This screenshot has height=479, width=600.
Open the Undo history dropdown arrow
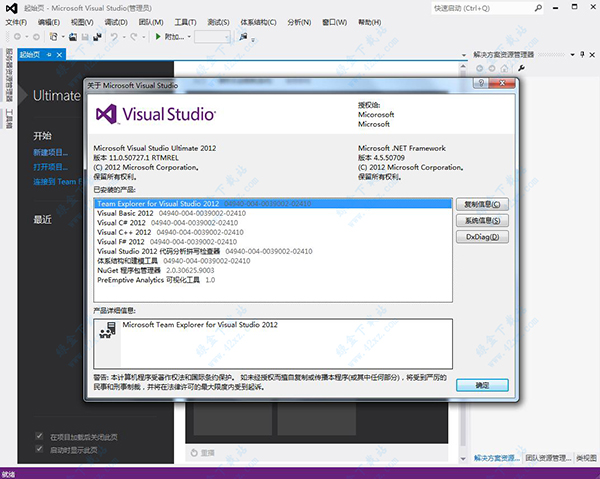[124, 37]
